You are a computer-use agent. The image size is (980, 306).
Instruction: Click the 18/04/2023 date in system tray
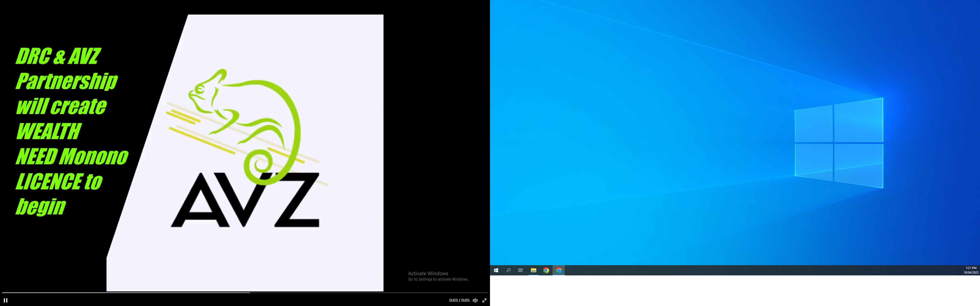tap(971, 273)
